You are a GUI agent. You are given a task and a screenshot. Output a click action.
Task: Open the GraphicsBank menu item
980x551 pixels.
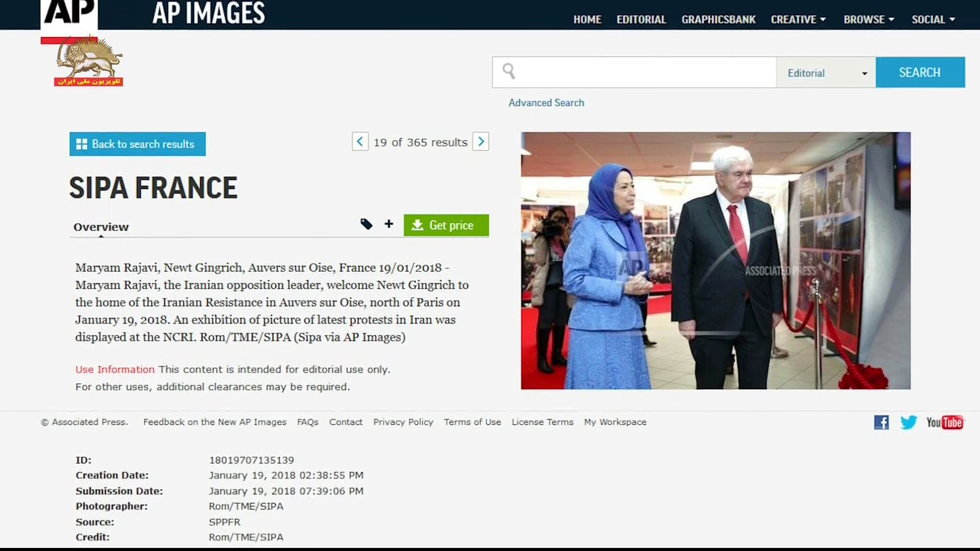pyautogui.click(x=718, y=19)
